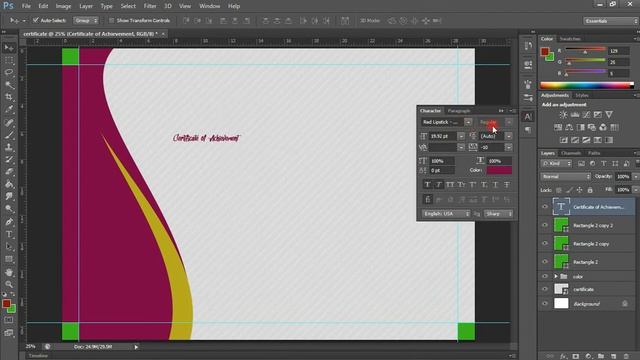Open the font size dropdown arrow
This screenshot has height=360, width=640.
pos(461,136)
